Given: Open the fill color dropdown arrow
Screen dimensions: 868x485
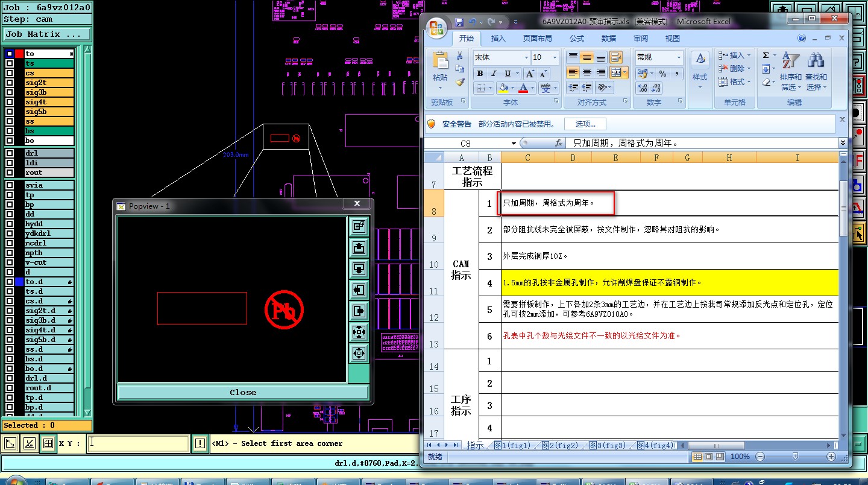Looking at the screenshot, I should coord(511,88).
